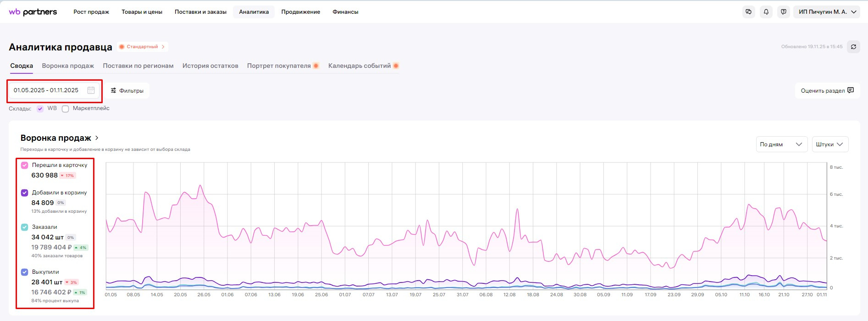868x321 pixels.
Task: Open the Штуки units dropdown
Action: click(829, 144)
